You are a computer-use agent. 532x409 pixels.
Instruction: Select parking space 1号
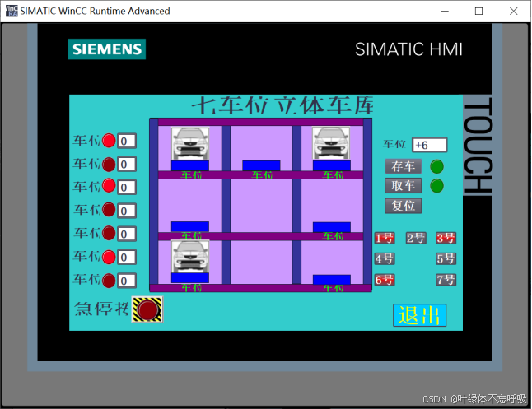(x=385, y=238)
